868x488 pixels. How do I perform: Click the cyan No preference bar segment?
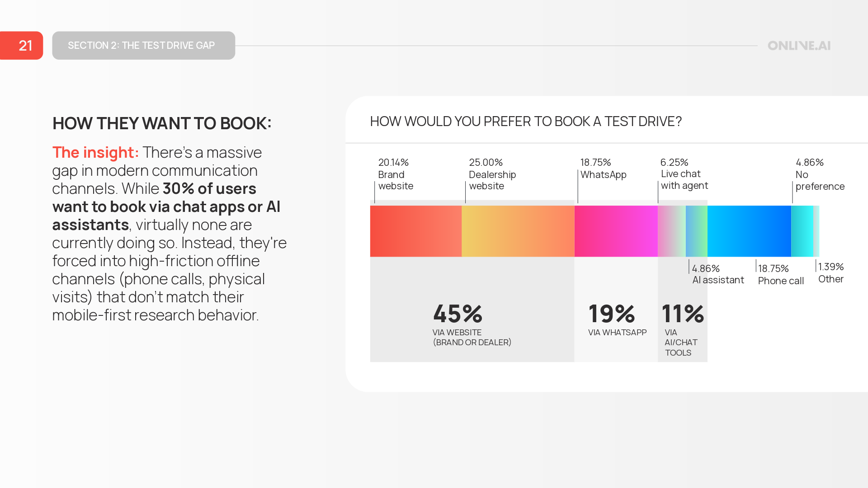click(802, 231)
